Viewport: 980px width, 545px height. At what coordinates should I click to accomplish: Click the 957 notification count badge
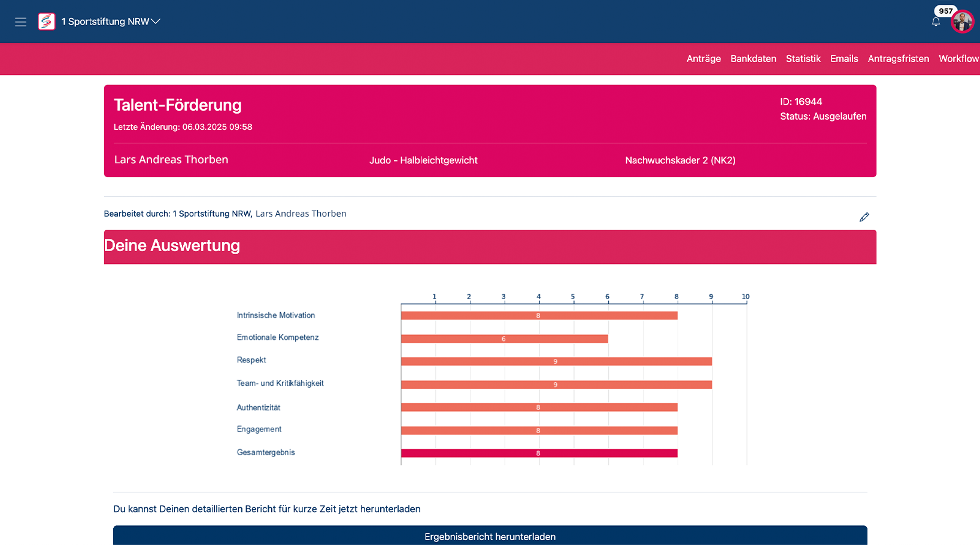pyautogui.click(x=945, y=11)
